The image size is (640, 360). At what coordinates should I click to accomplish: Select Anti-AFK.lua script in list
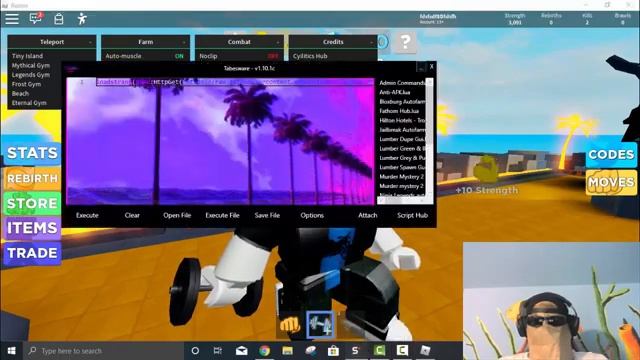(x=395, y=92)
